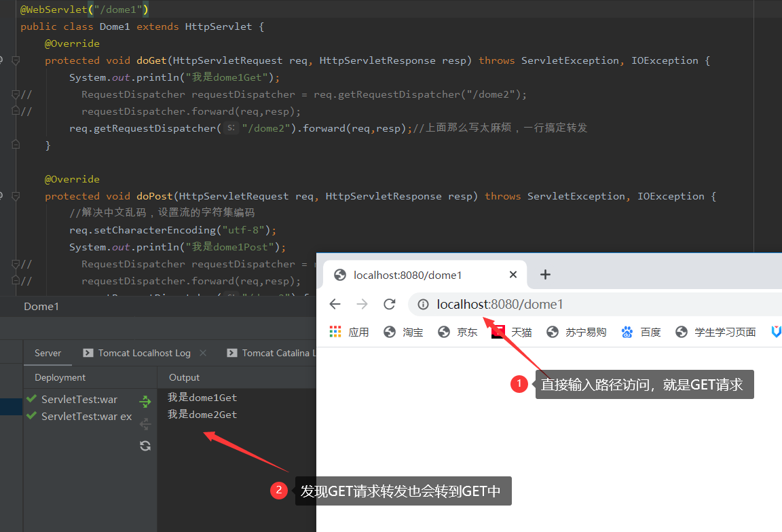Image resolution: width=782 pixels, height=532 pixels.
Task: Open the 苏宁易购 bookmark
Action: [x=576, y=332]
